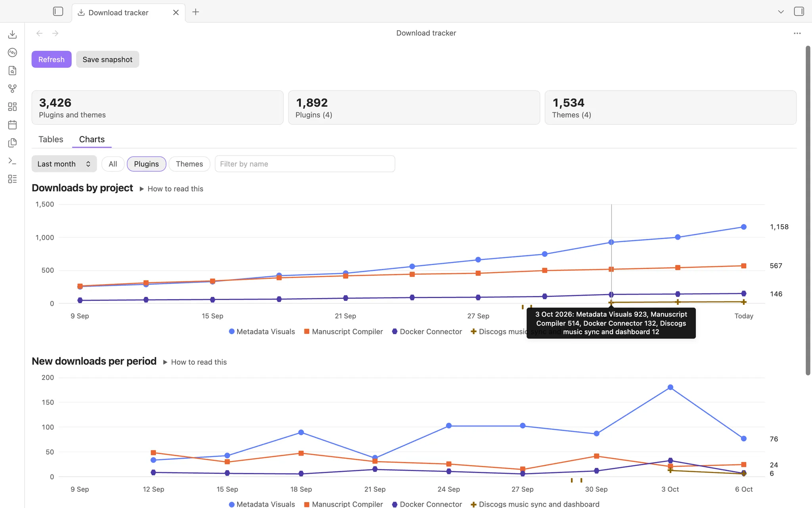Open the file search icon in sidebar
812x508 pixels.
[x=12, y=71]
